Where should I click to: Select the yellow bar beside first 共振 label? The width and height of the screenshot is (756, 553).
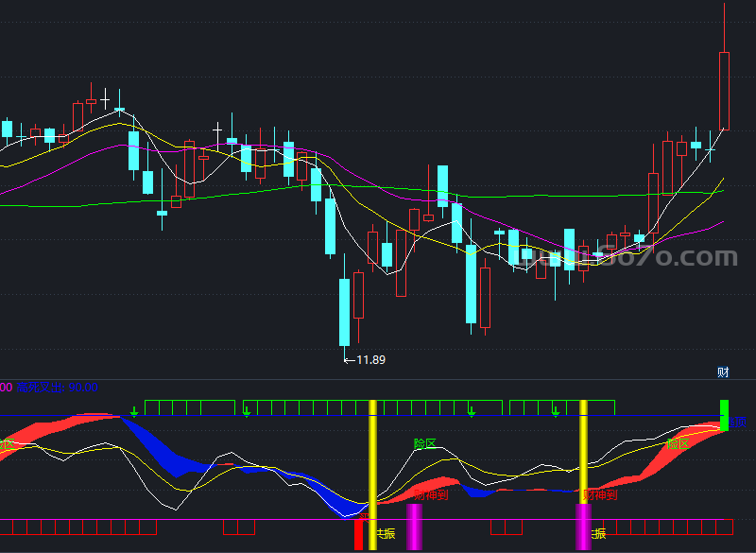click(x=372, y=475)
